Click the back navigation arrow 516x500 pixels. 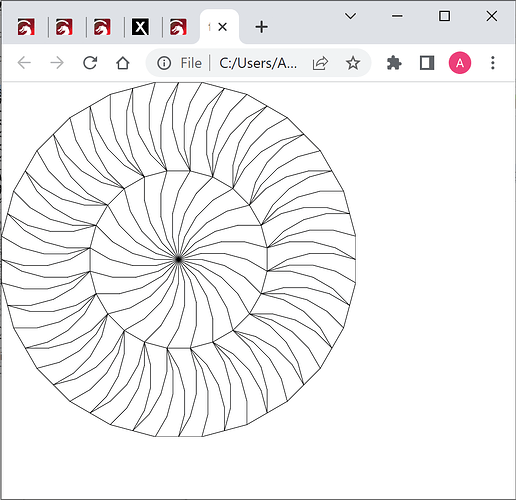(24, 63)
